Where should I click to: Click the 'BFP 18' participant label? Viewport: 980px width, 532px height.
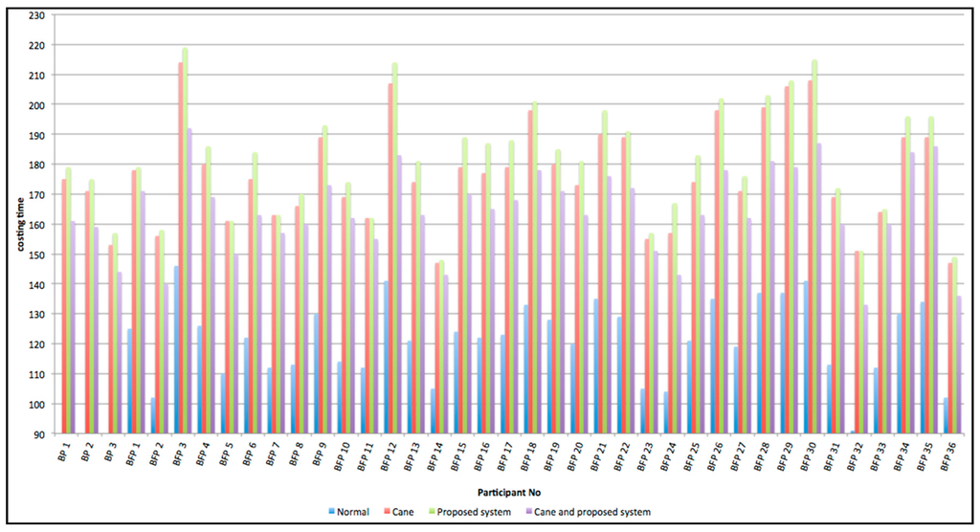point(526,454)
